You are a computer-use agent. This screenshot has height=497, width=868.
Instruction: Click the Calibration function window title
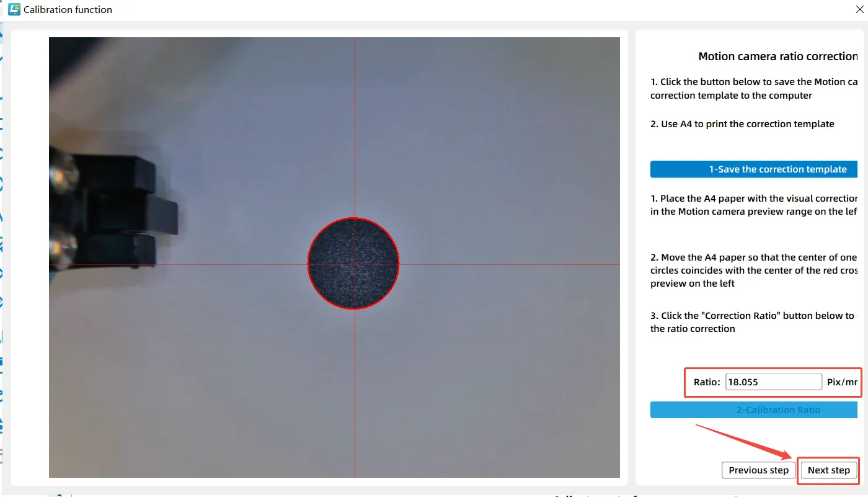tap(68, 10)
